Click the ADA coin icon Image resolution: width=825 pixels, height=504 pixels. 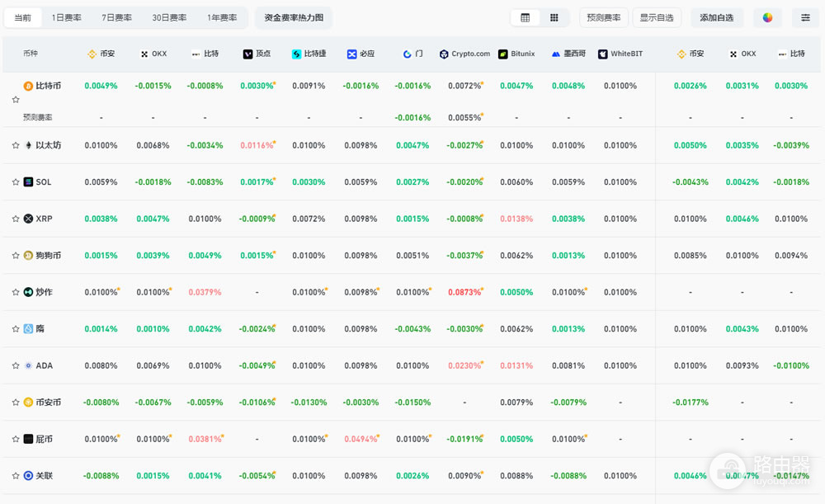28,365
